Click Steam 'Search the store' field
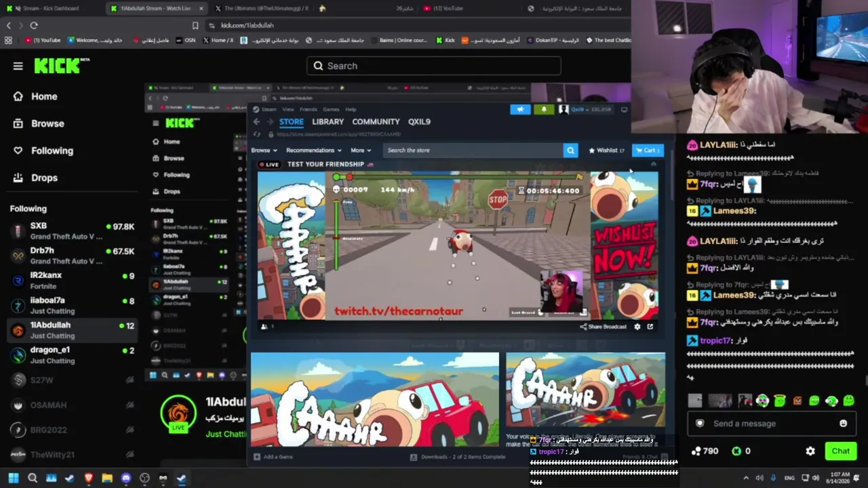868x488 pixels. click(473, 150)
